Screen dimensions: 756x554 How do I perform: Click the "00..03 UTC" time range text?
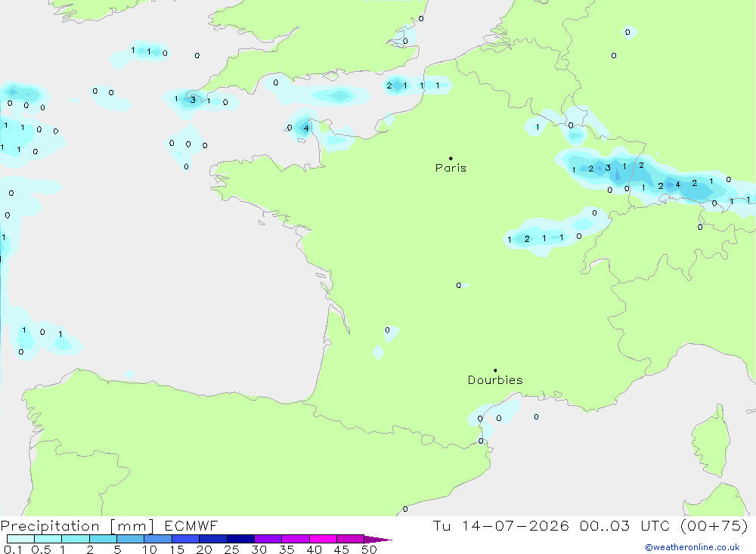[x=624, y=526]
